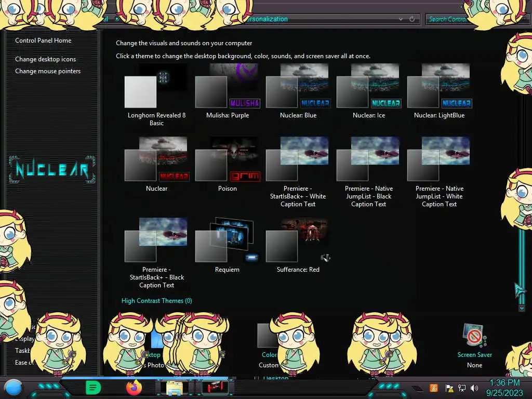The height and width of the screenshot is (399, 532).
Task: Select the Requiem theme
Action: point(228,246)
